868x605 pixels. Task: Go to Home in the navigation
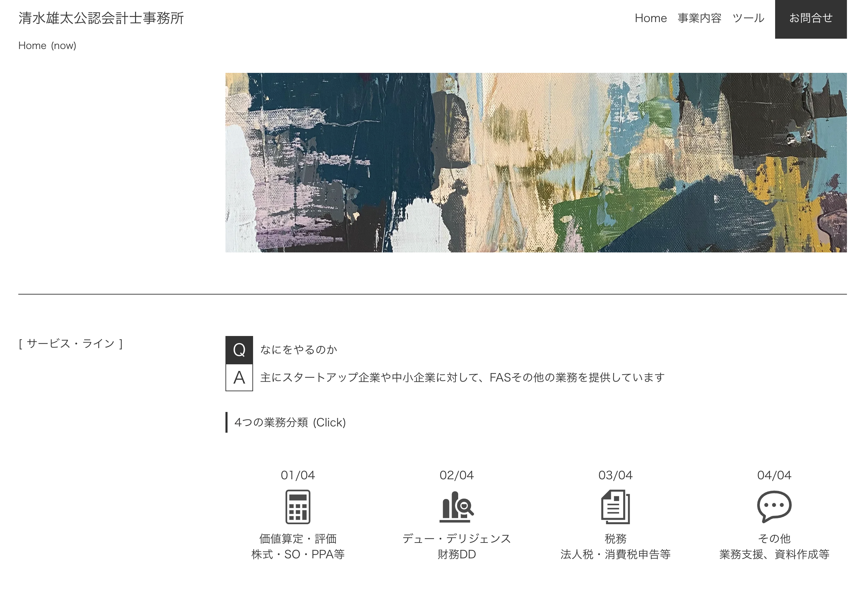[x=650, y=18]
